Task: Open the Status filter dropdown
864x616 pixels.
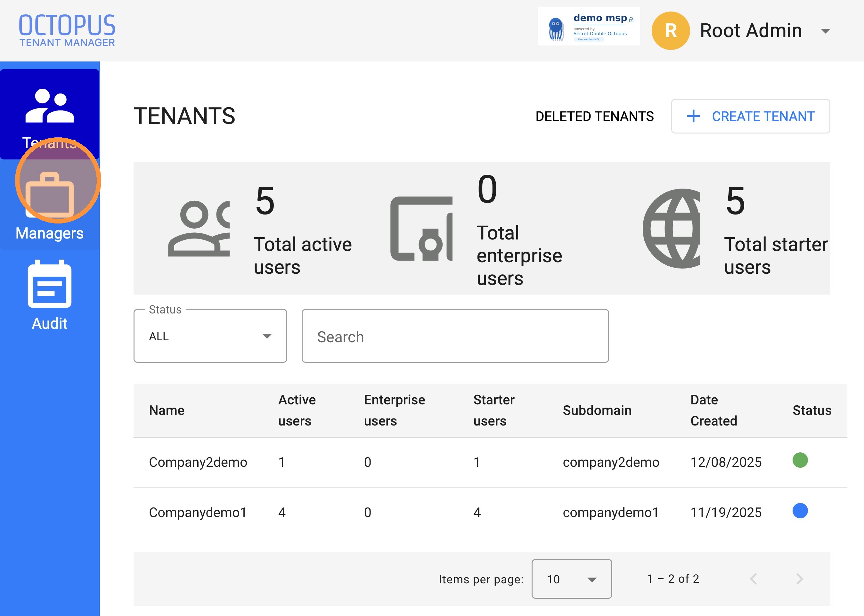Action: [210, 336]
